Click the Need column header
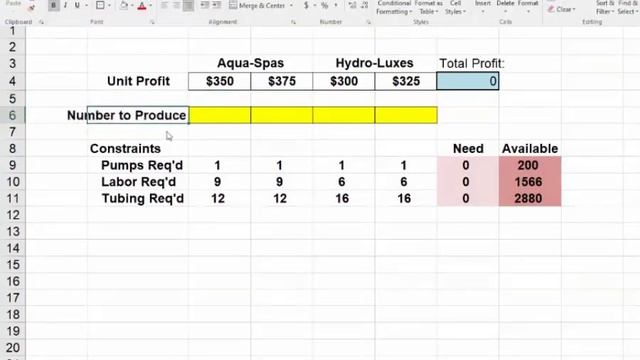Screen dimensions: 640x360 click(468, 149)
